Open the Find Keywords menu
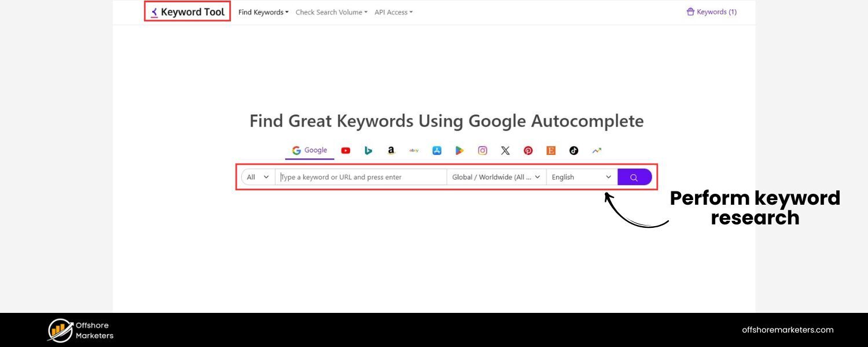This screenshot has width=868, height=347. click(263, 12)
